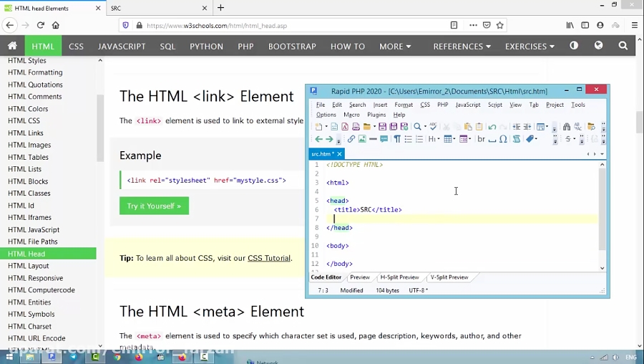Open the editor tab list dropdown arrow
The width and height of the screenshot is (644, 364).
pyautogui.click(x=602, y=154)
